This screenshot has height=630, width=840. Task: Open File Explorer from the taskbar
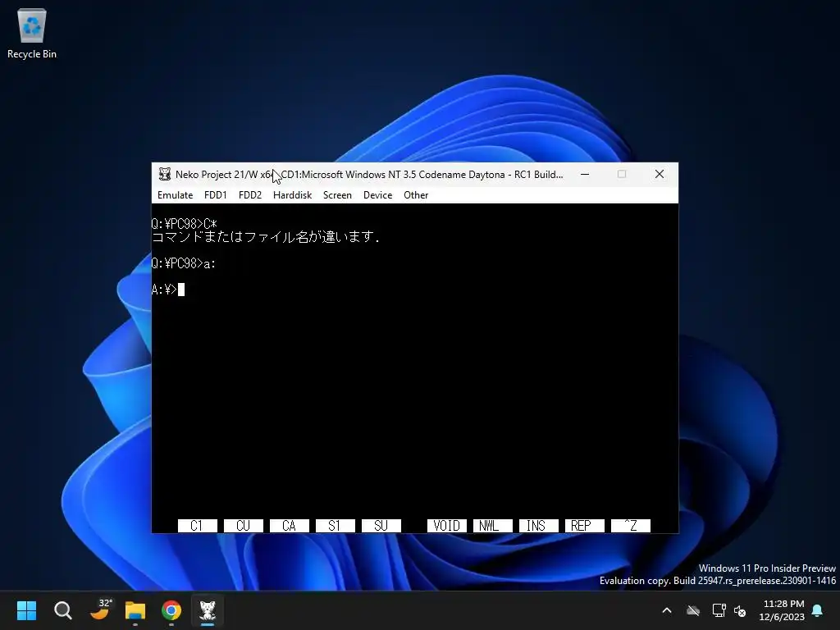[x=135, y=610]
